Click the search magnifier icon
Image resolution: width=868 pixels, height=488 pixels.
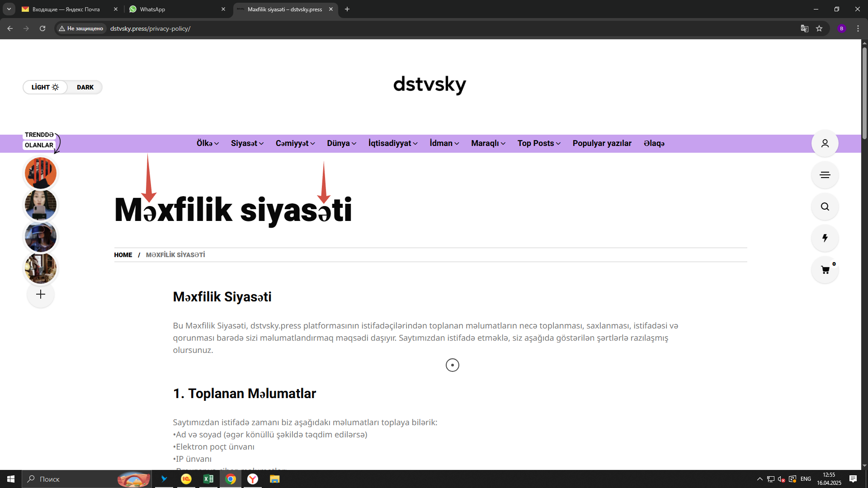click(x=825, y=206)
